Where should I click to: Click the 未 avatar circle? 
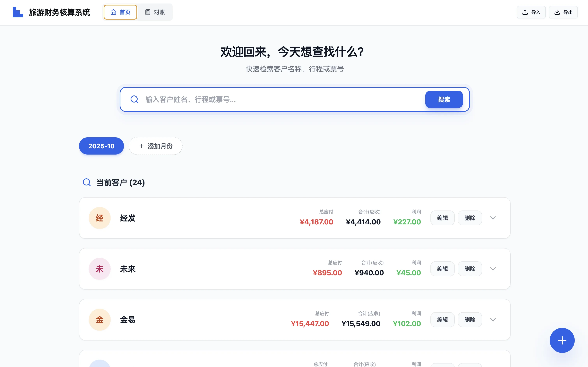click(100, 269)
